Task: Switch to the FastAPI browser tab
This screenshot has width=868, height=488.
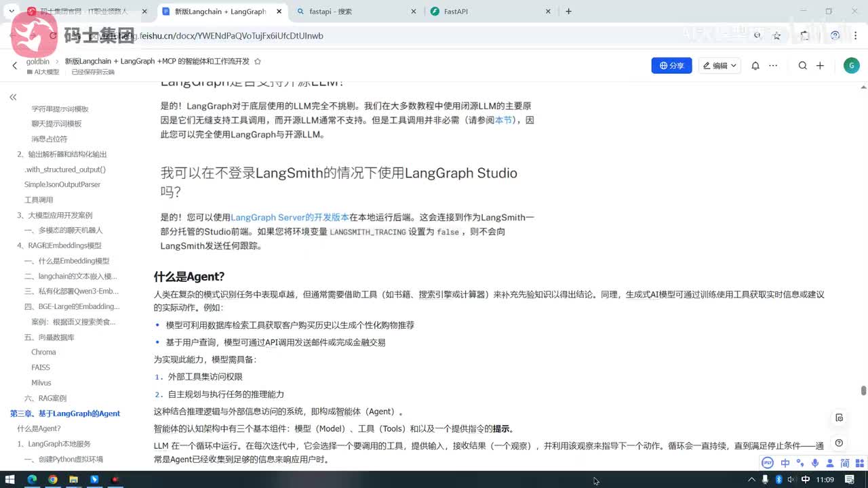Action: tap(490, 12)
